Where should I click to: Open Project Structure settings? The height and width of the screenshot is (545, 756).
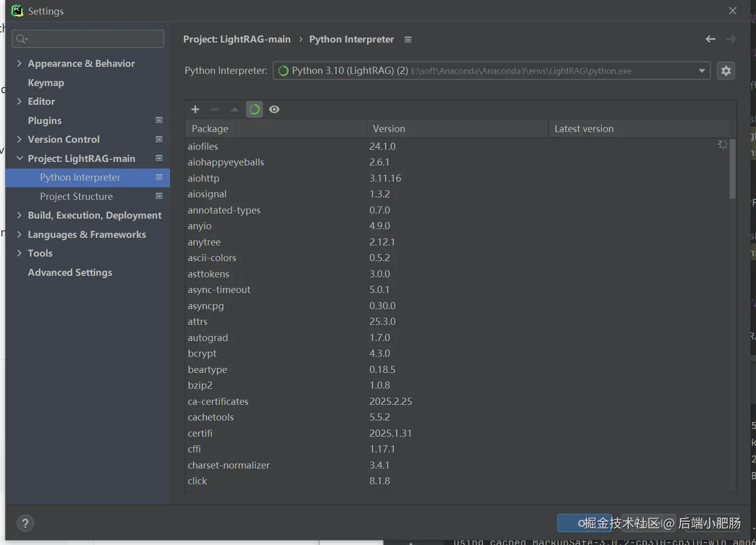[76, 196]
